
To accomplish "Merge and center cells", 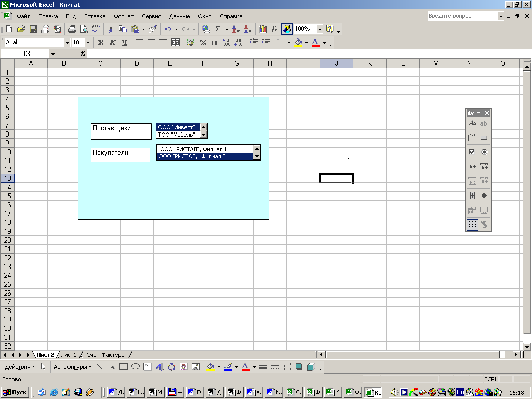I will [176, 43].
